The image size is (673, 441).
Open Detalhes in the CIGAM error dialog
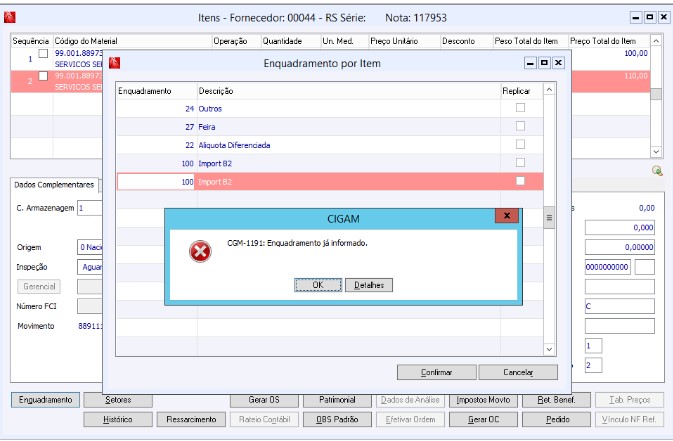(x=369, y=285)
